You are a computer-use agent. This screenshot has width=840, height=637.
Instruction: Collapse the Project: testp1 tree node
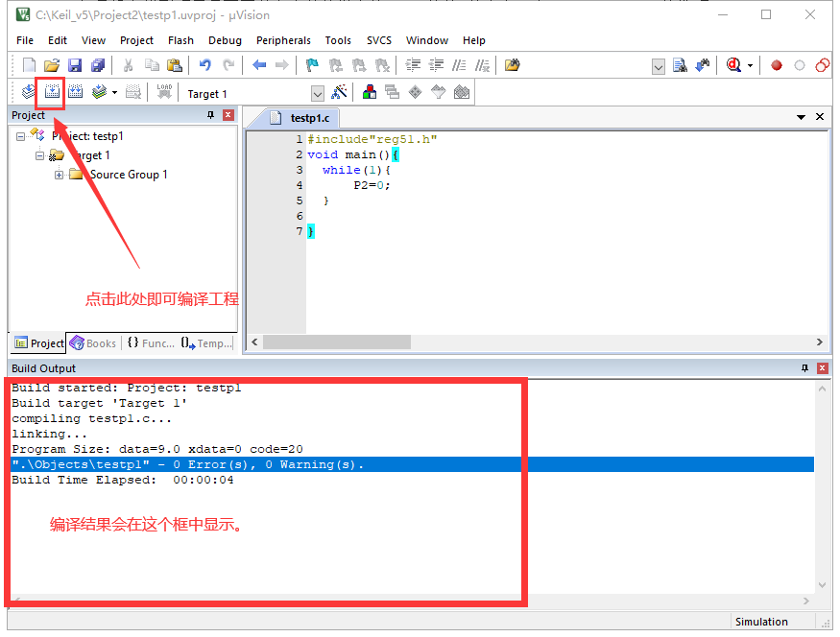pyautogui.click(x=20, y=136)
